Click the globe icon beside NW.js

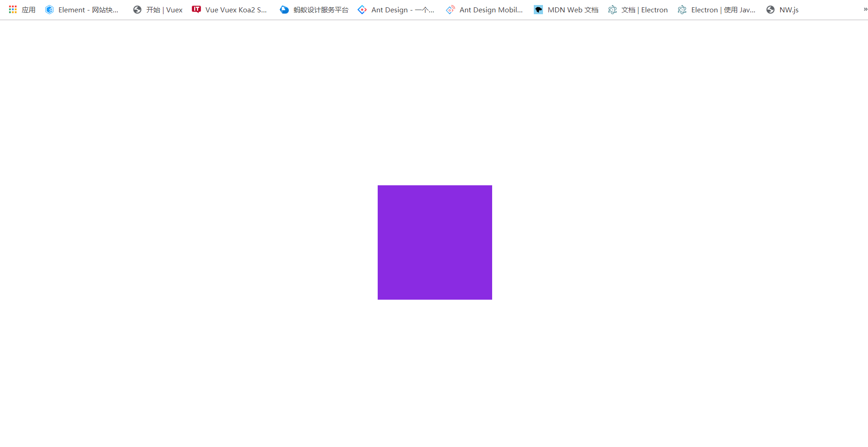tap(770, 10)
